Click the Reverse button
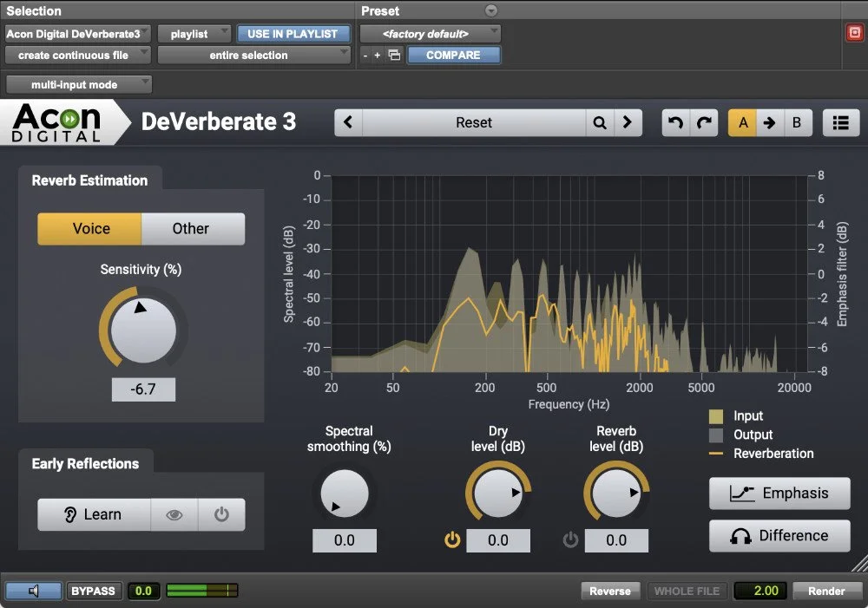 (610, 591)
